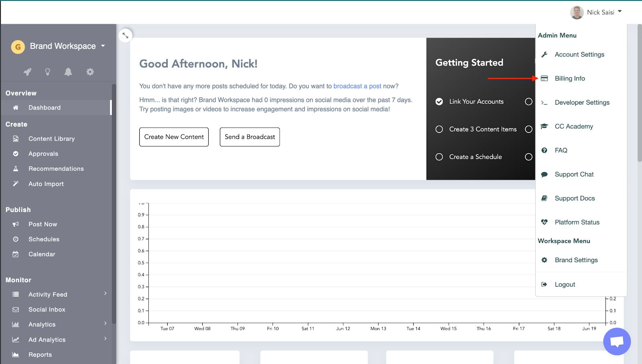The width and height of the screenshot is (642, 364).
Task: Select Billing Info menu item
Action: point(570,79)
